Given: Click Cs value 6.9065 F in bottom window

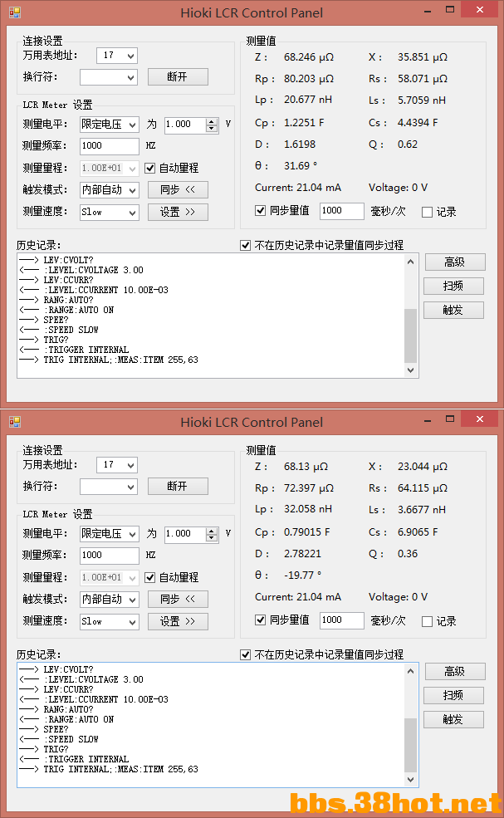Looking at the screenshot, I should 418,532.
